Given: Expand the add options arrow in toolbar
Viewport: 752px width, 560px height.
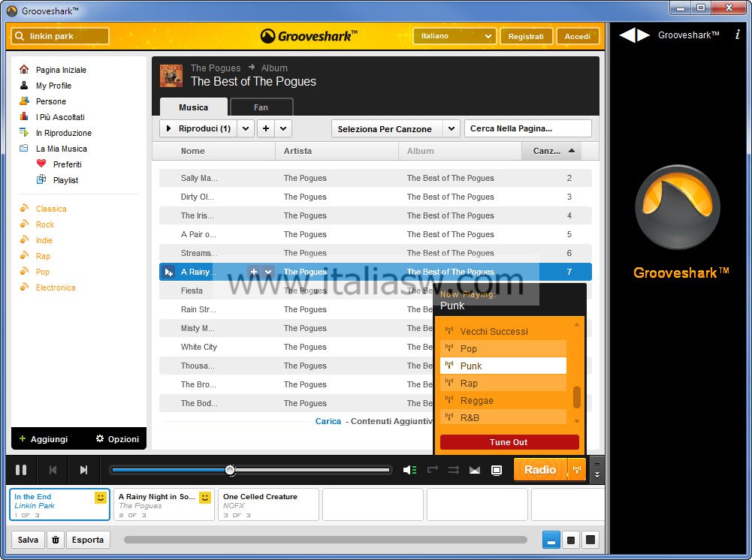Looking at the screenshot, I should click(x=283, y=128).
